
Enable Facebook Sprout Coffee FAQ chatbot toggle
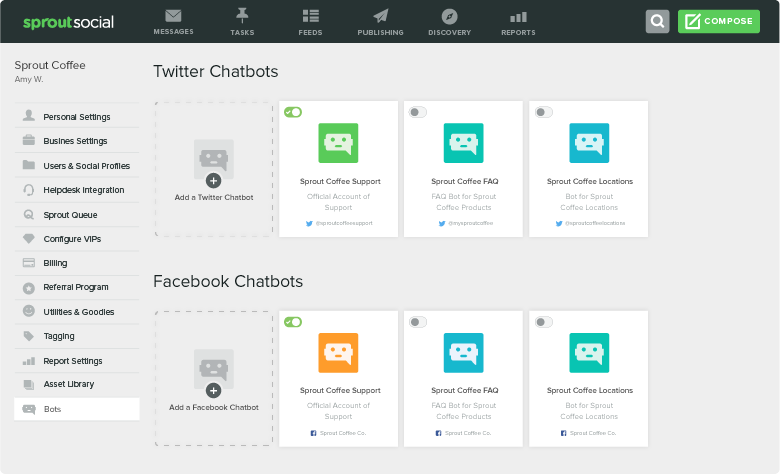pos(418,322)
